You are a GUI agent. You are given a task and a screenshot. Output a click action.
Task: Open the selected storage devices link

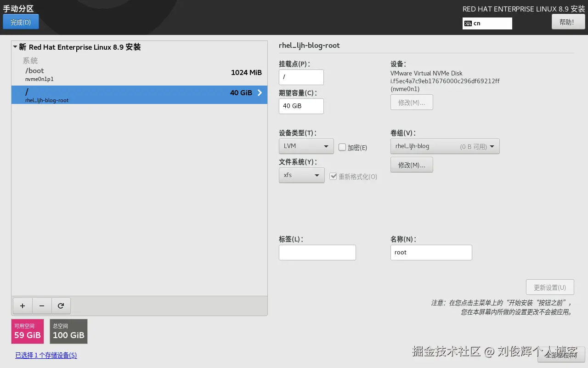click(46, 355)
